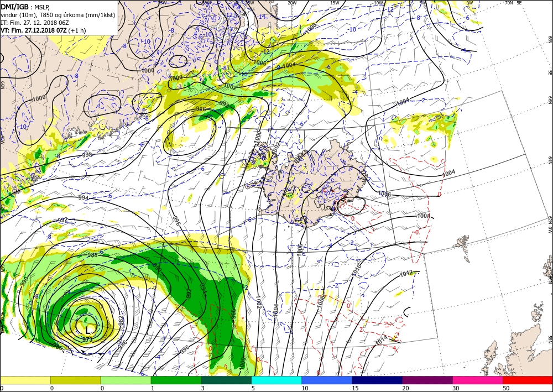Image resolution: width=553 pixels, height=392 pixels.
Task: Pick the cyan 5–10 mm legend swatch
Action: (276, 380)
